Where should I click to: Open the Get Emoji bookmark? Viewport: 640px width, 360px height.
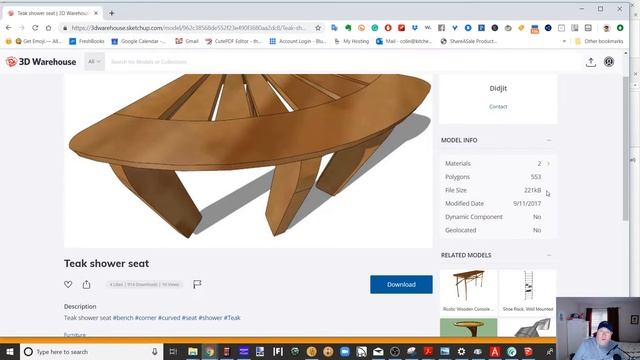(38, 41)
